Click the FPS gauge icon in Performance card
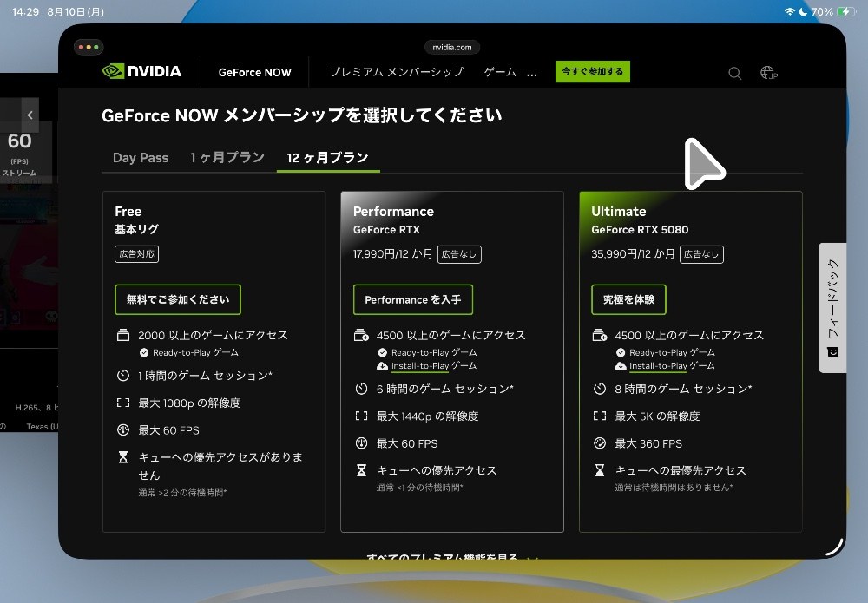The height and width of the screenshot is (603, 868). pos(361,443)
